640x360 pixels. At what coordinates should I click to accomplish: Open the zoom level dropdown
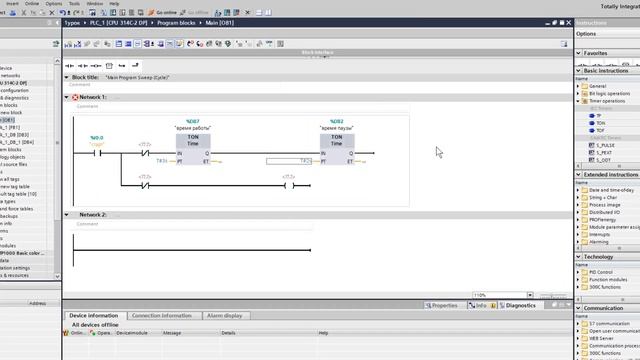tap(530, 295)
